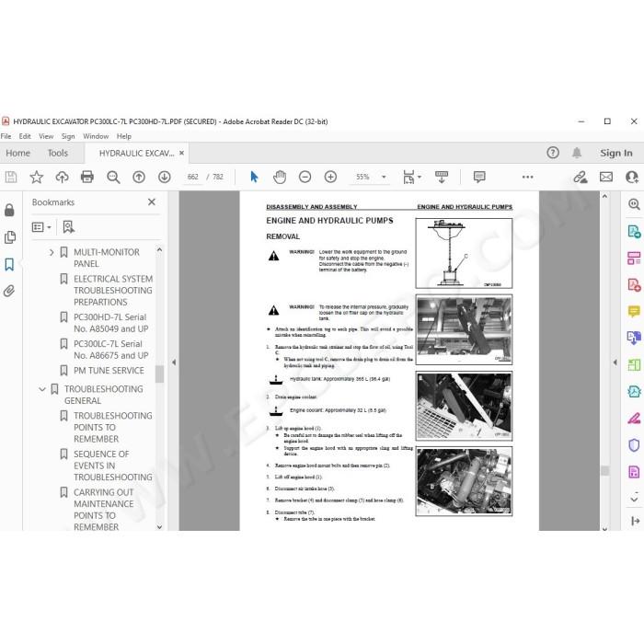Screen dimensions: 644x644
Task: Click the page number field 662
Action: pos(192,177)
